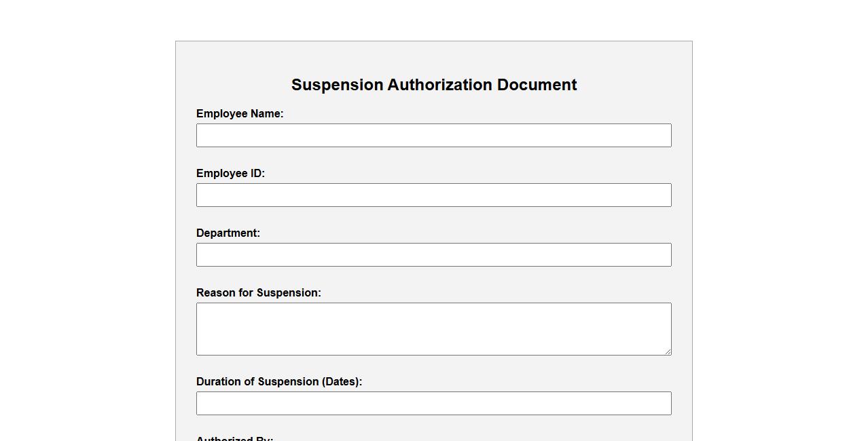The height and width of the screenshot is (441, 868).
Task: Click the Reason for Suspension text area
Action: (x=433, y=328)
